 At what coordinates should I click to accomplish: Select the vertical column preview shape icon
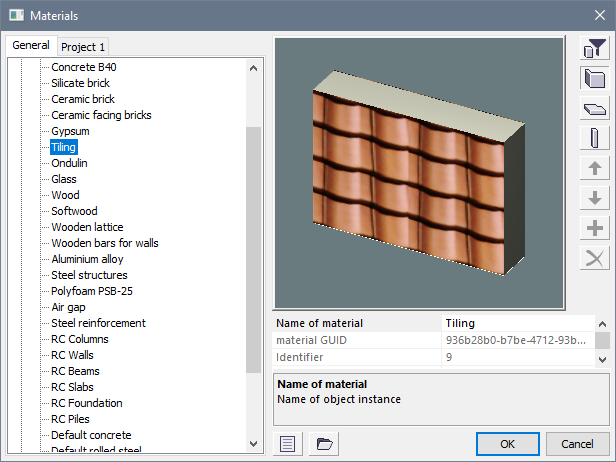pyautogui.click(x=595, y=139)
